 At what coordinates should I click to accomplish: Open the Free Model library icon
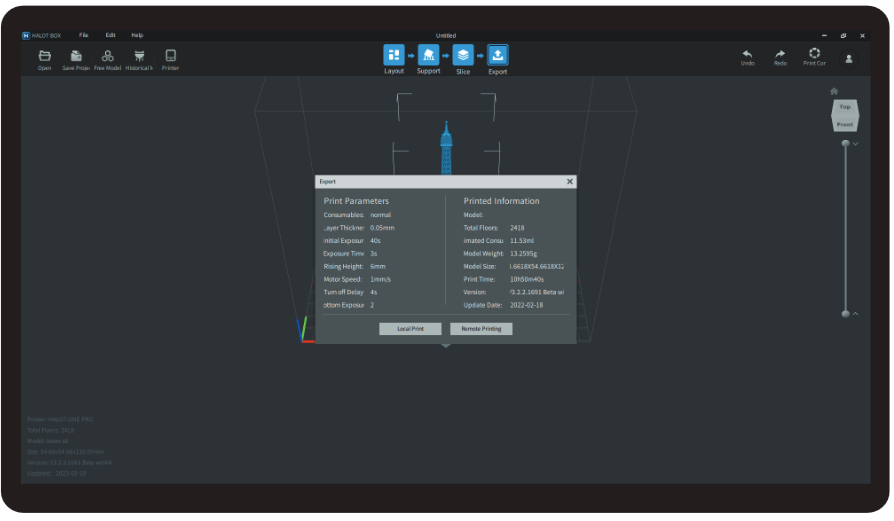pos(107,56)
